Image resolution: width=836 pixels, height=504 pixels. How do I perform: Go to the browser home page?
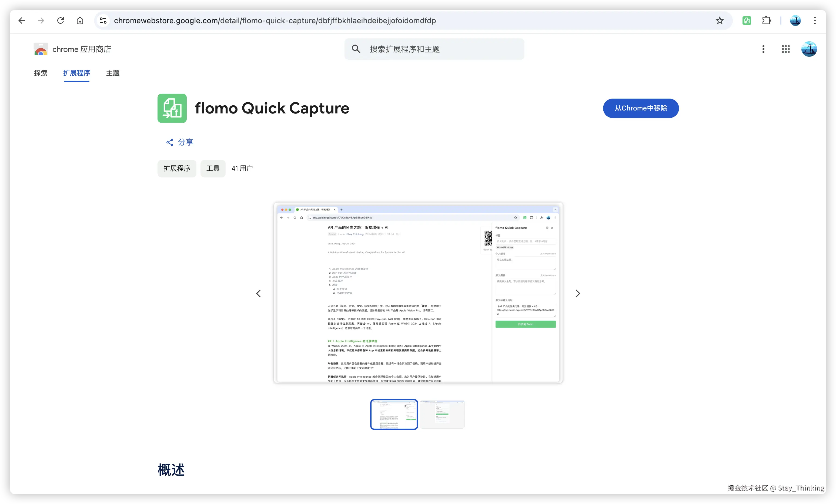tap(80, 21)
